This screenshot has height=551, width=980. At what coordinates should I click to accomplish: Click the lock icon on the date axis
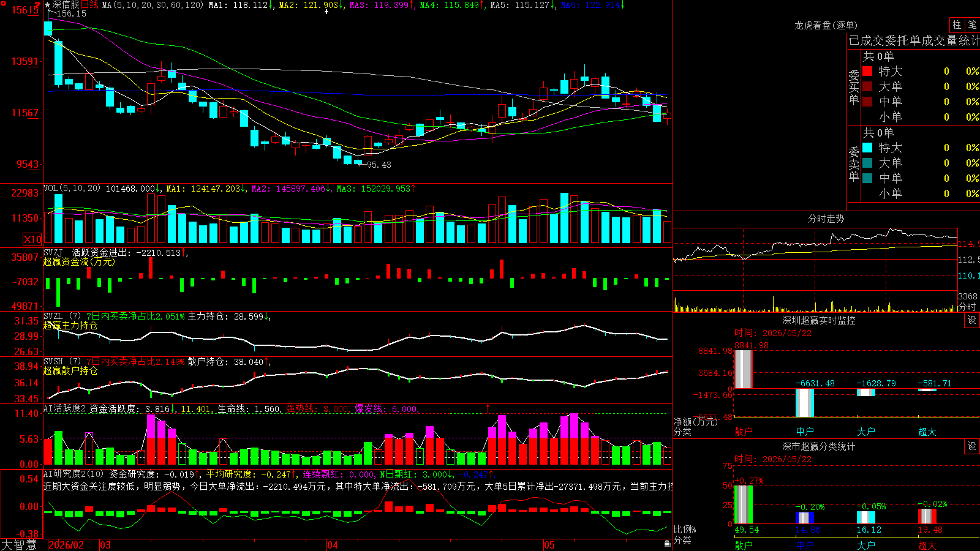667,544
